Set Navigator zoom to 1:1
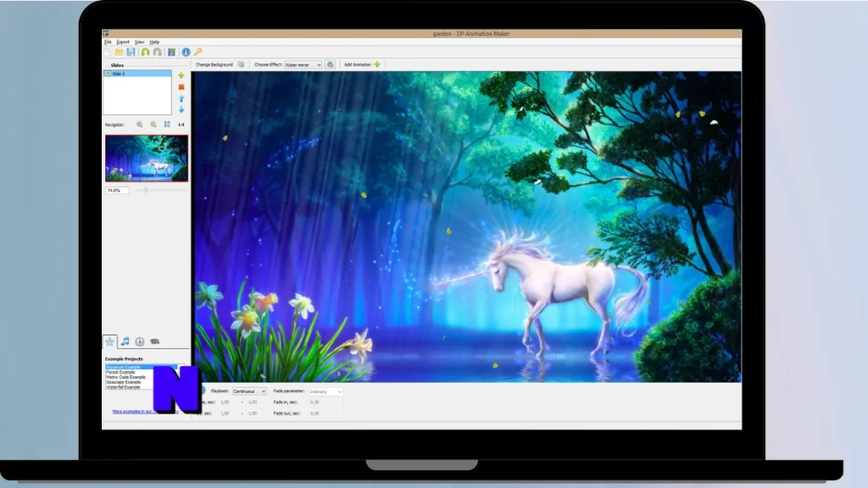The image size is (868, 488). pos(181,125)
